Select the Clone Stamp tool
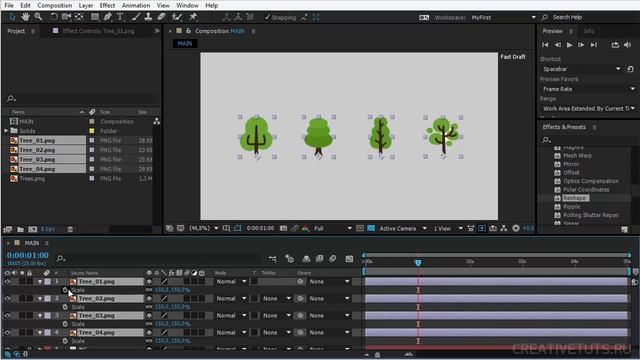The width and height of the screenshot is (640, 360). point(148,17)
